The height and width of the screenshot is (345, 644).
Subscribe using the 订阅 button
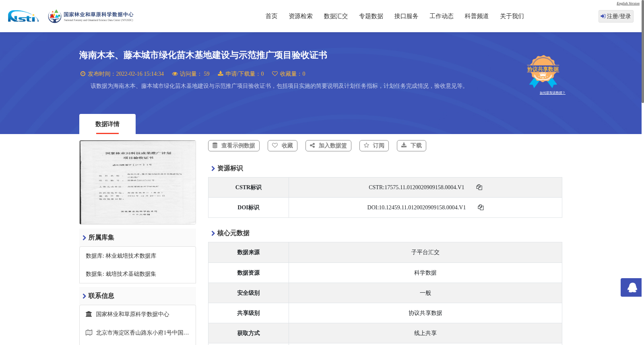374,146
